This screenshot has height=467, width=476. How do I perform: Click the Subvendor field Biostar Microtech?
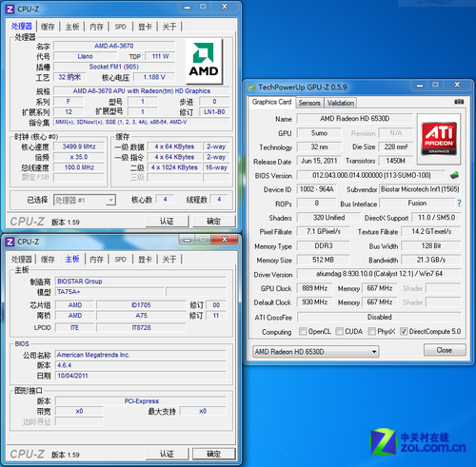coord(420,189)
